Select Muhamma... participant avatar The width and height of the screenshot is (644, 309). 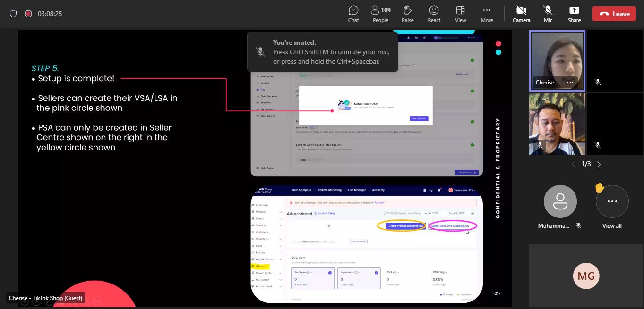(560, 201)
